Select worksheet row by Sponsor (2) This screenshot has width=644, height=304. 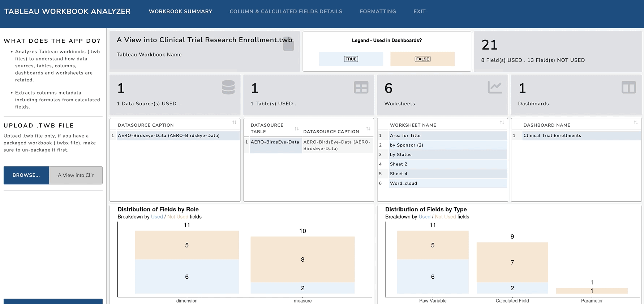tap(442, 145)
